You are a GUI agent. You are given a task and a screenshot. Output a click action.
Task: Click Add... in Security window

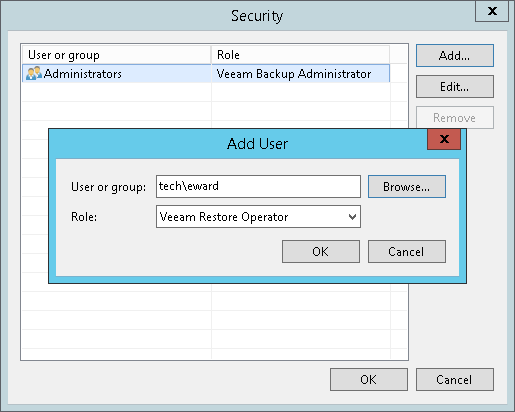(455, 56)
